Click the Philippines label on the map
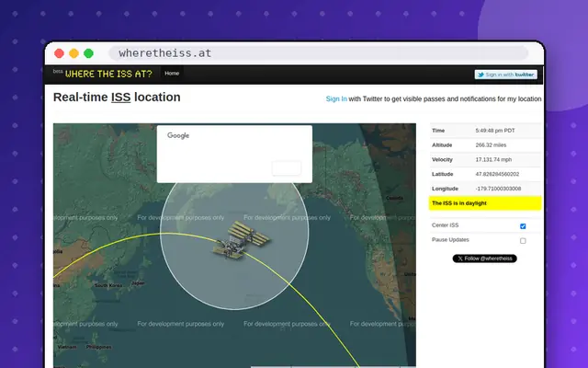The height and width of the screenshot is (368, 588). click(98, 347)
